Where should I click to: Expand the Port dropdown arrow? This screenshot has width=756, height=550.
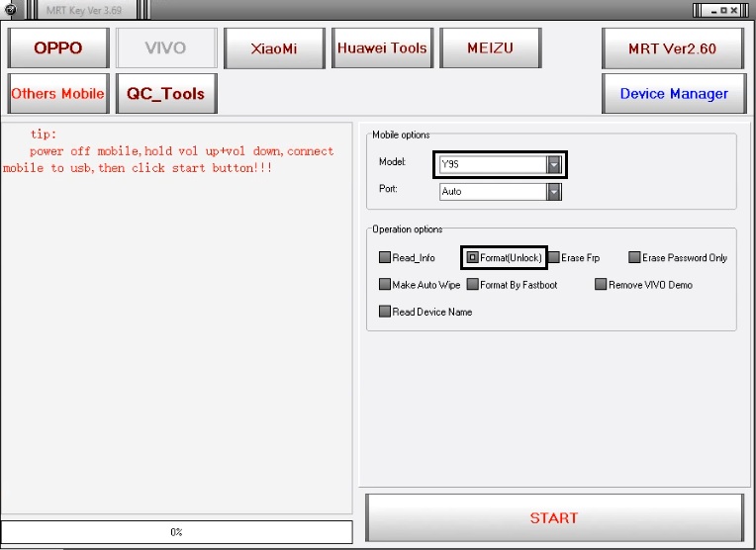click(554, 191)
